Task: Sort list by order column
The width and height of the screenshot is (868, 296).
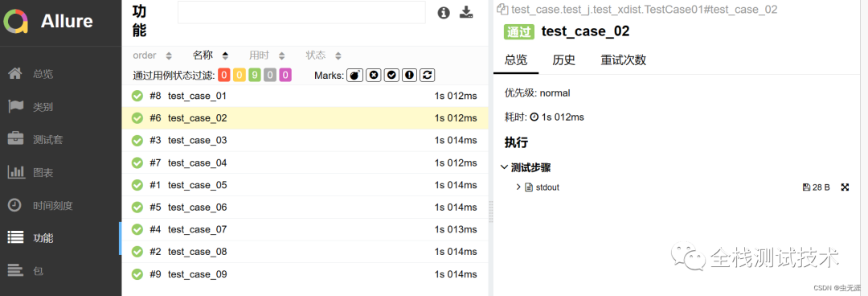Action: point(153,55)
